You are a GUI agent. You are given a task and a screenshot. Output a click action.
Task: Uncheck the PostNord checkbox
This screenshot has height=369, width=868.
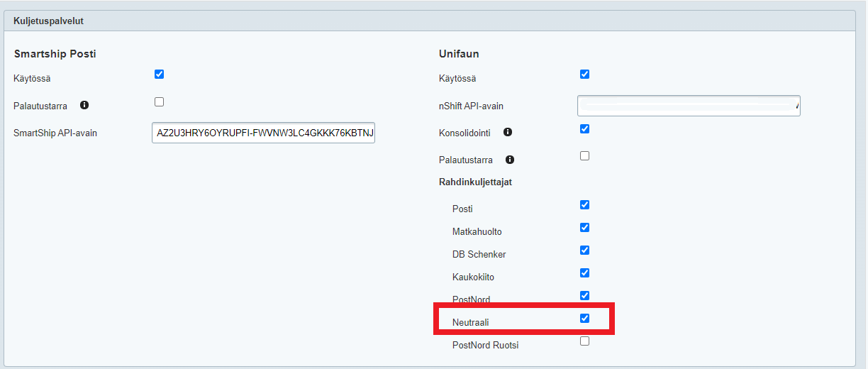584,296
